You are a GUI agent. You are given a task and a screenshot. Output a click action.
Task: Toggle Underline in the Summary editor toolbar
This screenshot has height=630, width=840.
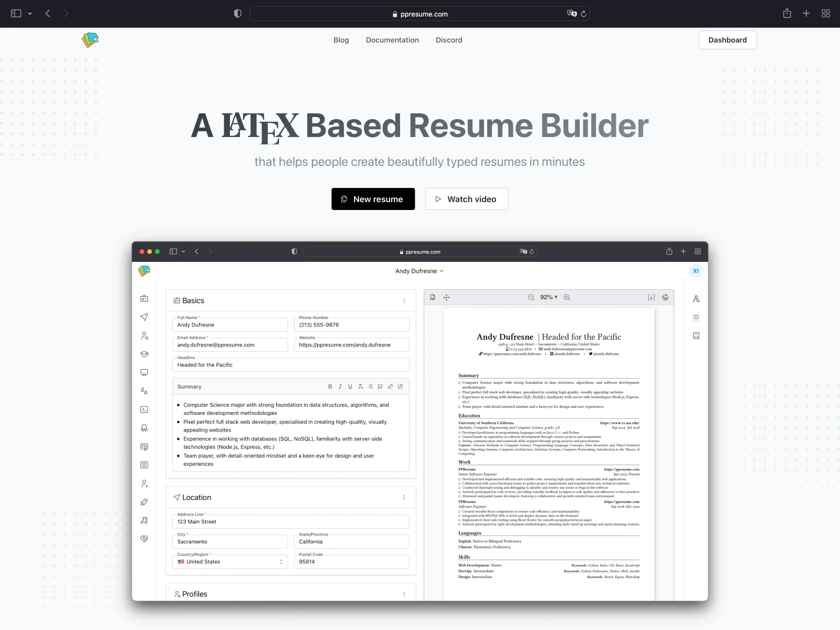pyautogui.click(x=350, y=386)
